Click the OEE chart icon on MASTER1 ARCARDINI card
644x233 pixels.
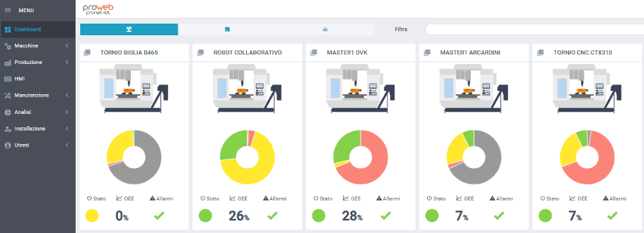point(459,198)
